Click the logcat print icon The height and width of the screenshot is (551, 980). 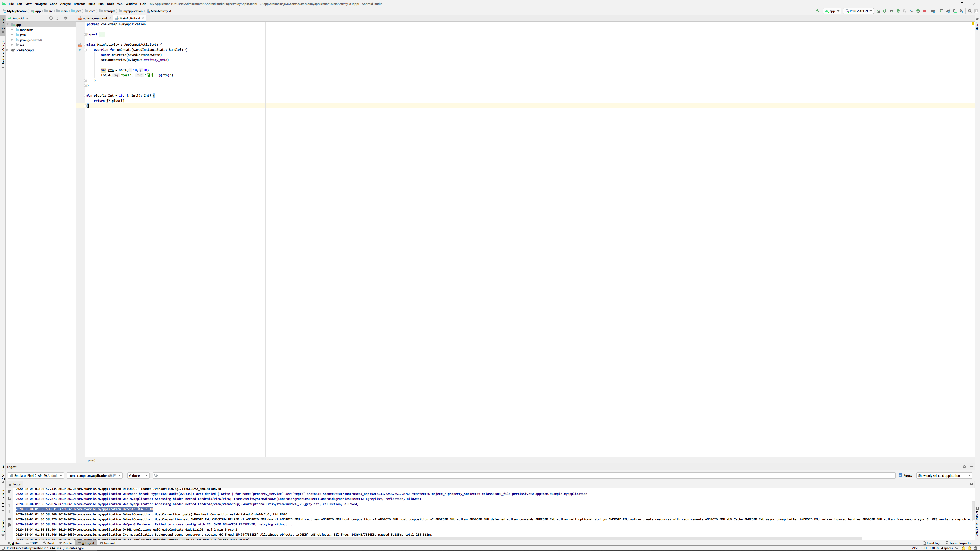point(9,525)
